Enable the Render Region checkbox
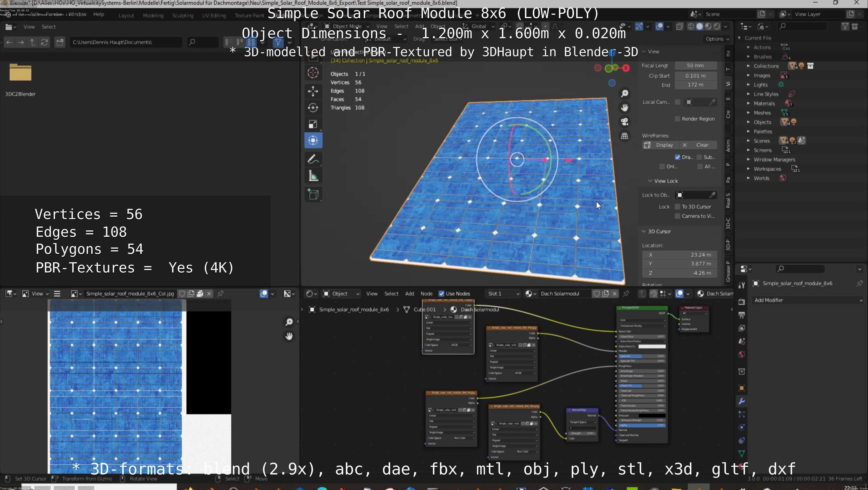The image size is (868, 490). click(x=677, y=119)
